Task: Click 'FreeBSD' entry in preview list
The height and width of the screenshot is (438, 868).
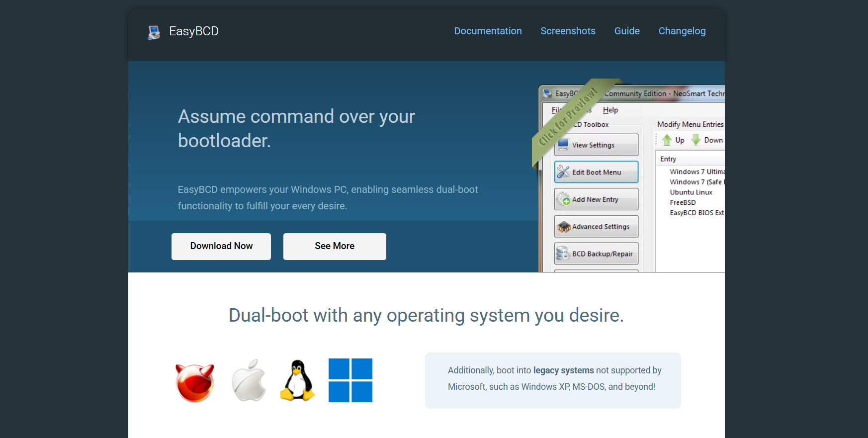Action: coord(683,202)
